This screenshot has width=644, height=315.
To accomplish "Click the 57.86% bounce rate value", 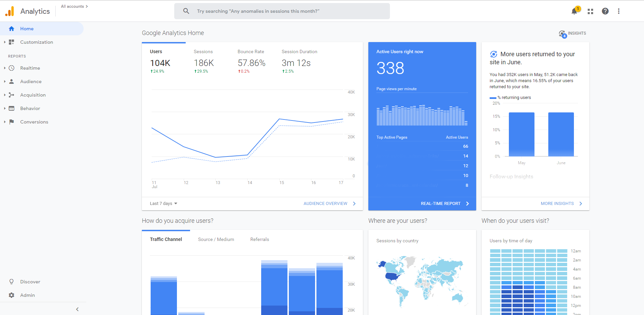I will (x=251, y=63).
